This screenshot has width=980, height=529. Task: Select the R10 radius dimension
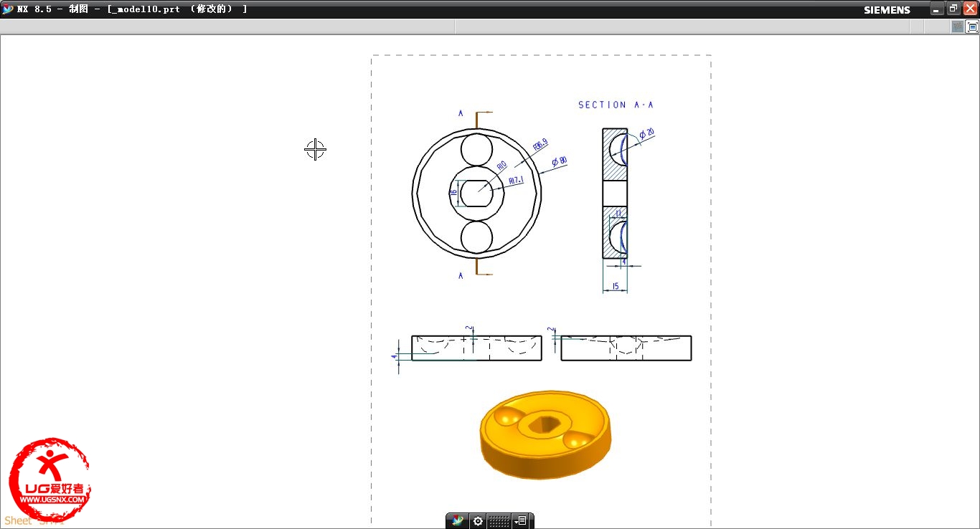[501, 166]
